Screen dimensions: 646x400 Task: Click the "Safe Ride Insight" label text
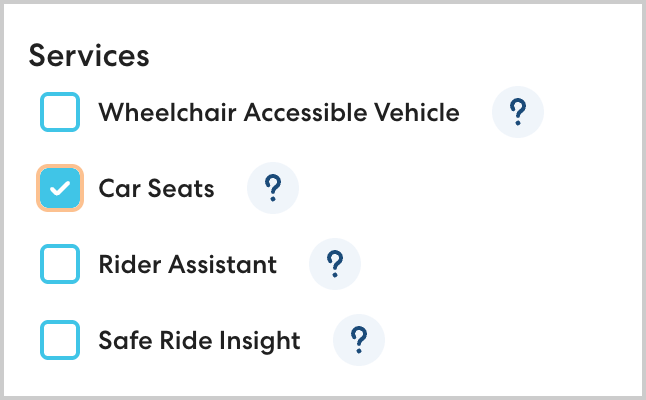point(199,340)
